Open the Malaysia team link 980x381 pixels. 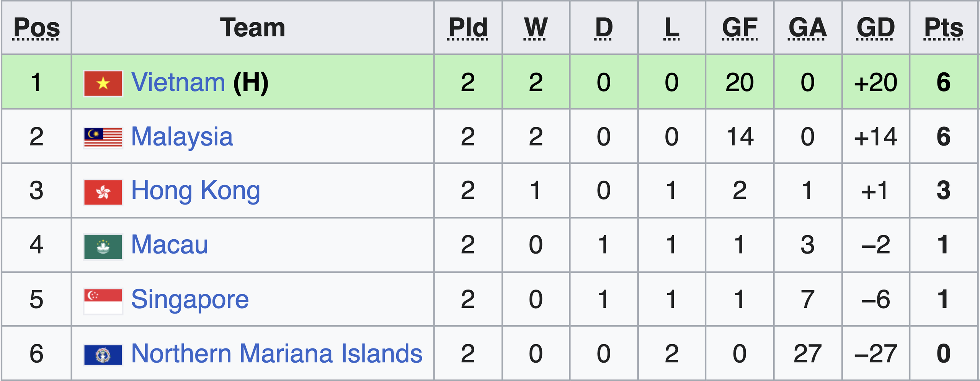[x=182, y=137]
